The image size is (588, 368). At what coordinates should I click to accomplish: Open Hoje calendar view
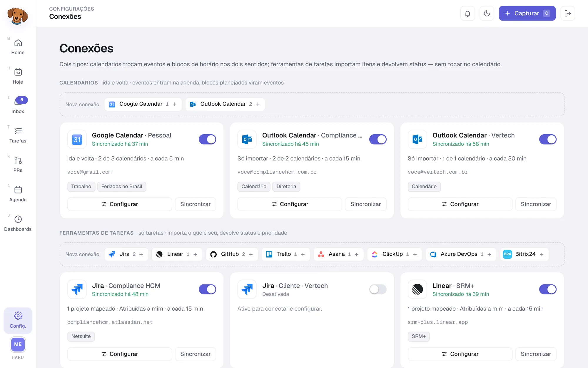click(18, 77)
